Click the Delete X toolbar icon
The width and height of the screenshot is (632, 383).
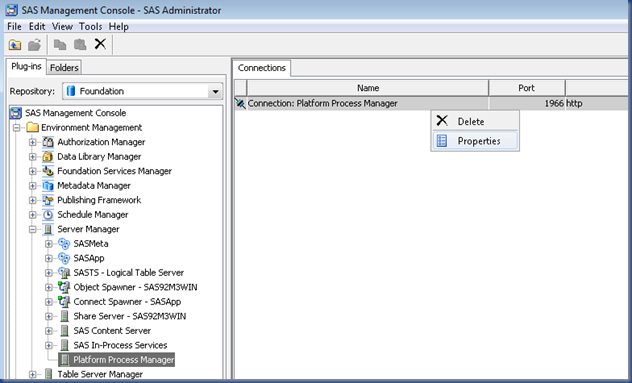coord(100,44)
